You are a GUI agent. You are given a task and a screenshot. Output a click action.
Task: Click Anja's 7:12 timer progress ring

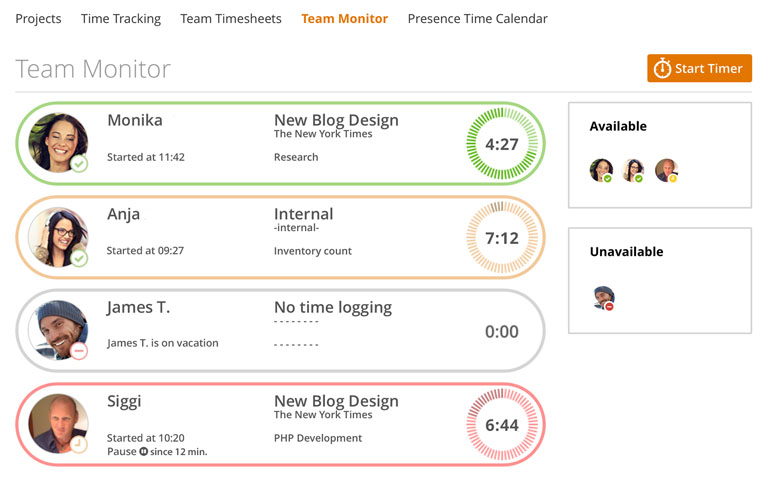click(501, 238)
